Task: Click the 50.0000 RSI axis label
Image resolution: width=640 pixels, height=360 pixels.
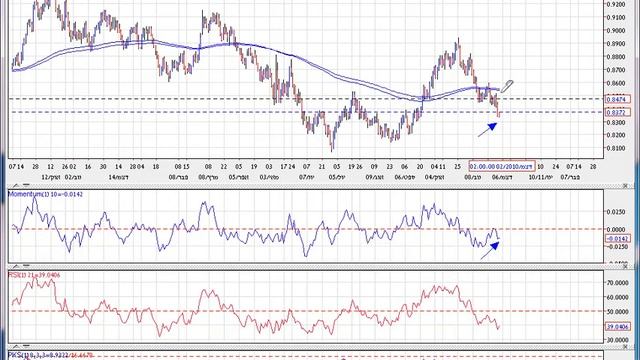Action: (617, 311)
